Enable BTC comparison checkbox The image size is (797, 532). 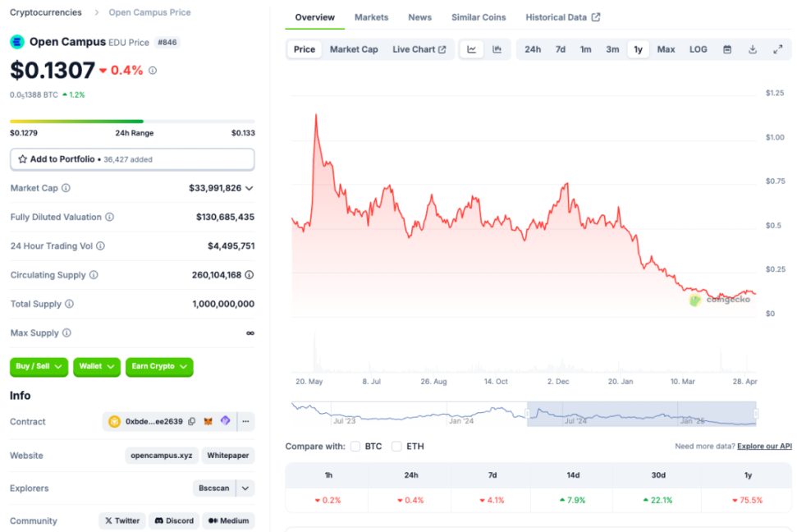point(355,447)
